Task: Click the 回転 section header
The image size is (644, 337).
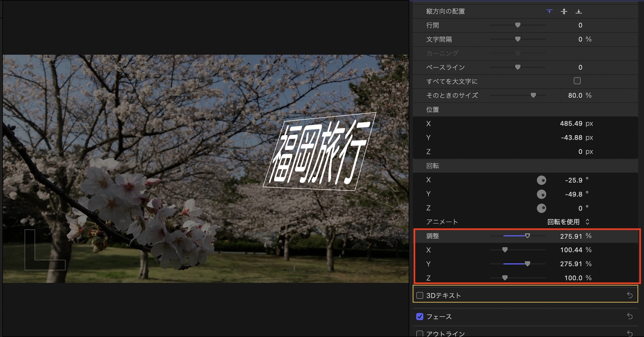Action: pos(432,166)
